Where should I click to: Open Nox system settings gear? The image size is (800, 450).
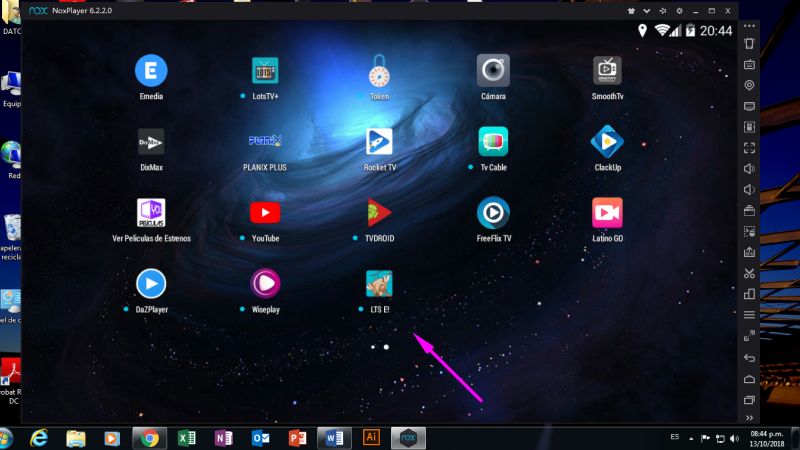pos(679,11)
